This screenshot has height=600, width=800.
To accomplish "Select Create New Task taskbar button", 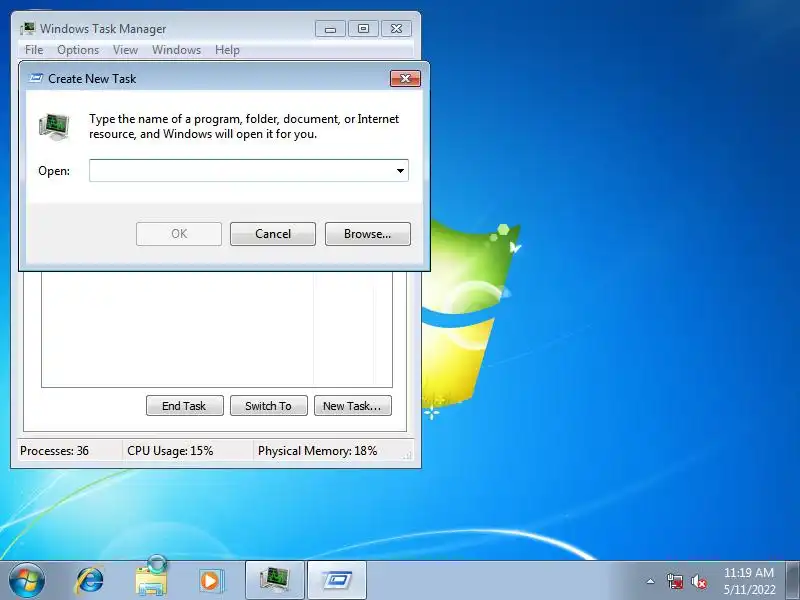I will (337, 580).
